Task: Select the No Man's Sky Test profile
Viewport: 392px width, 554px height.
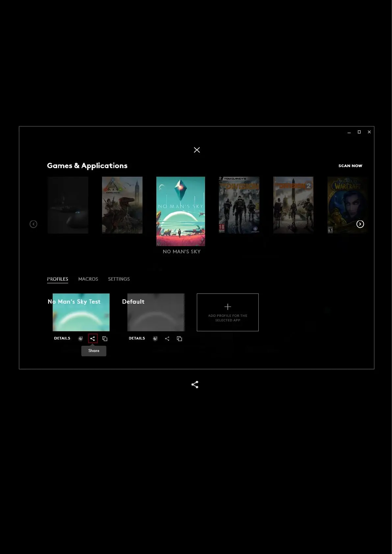Action: pos(81,312)
